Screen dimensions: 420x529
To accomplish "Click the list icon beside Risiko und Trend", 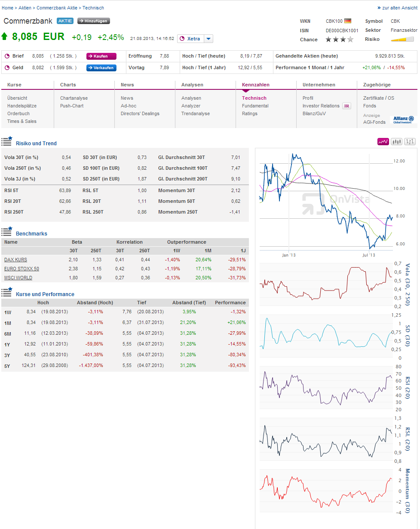I will click(x=7, y=141).
